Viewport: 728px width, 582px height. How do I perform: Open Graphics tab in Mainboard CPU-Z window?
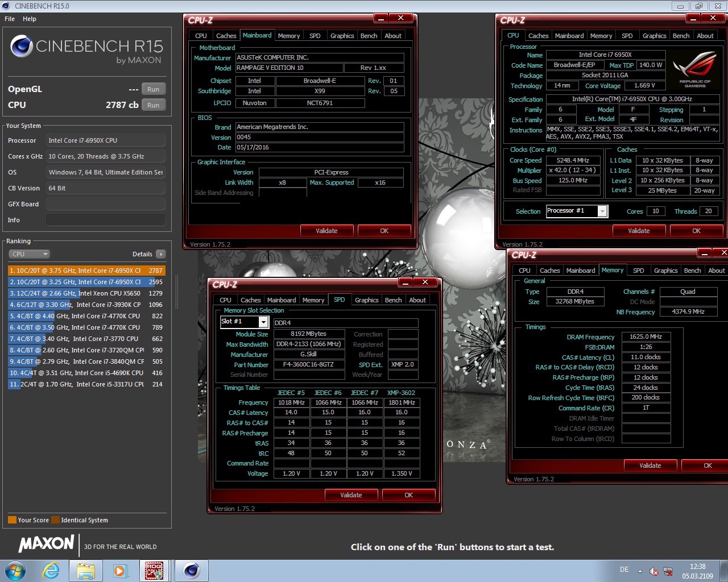342,36
